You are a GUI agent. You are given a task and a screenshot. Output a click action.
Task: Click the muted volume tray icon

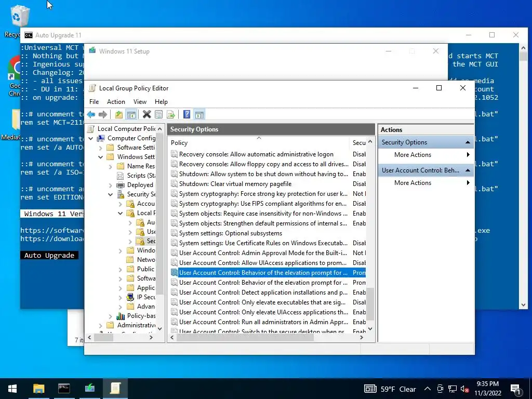point(464,389)
